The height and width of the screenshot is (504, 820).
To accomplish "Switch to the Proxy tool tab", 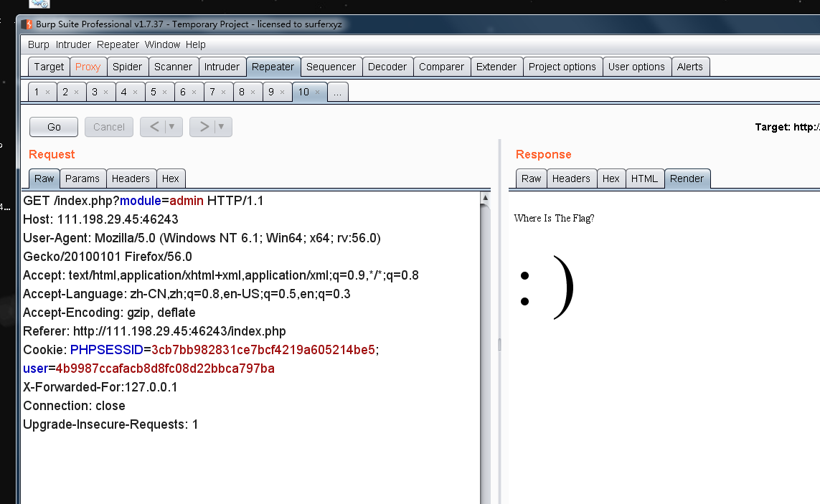I will point(88,67).
